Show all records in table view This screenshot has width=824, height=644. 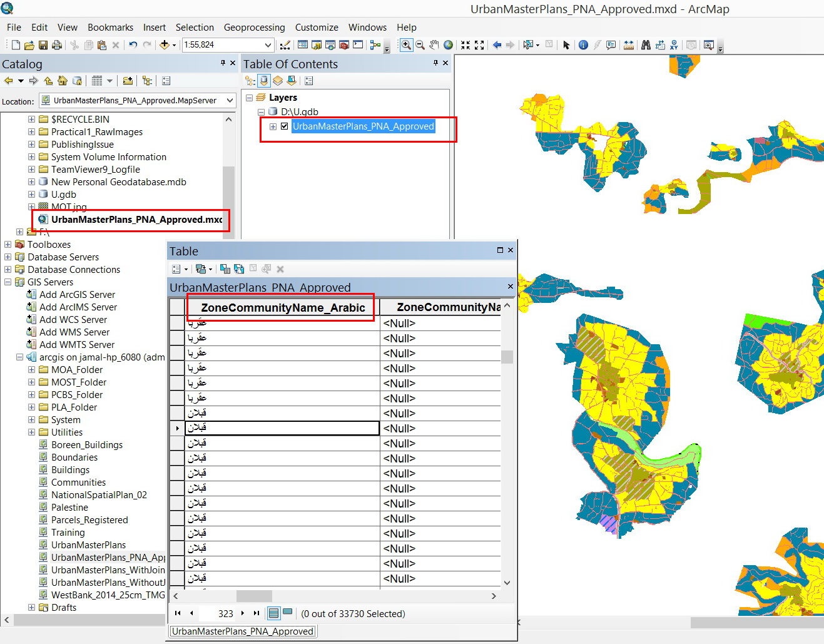point(273,613)
